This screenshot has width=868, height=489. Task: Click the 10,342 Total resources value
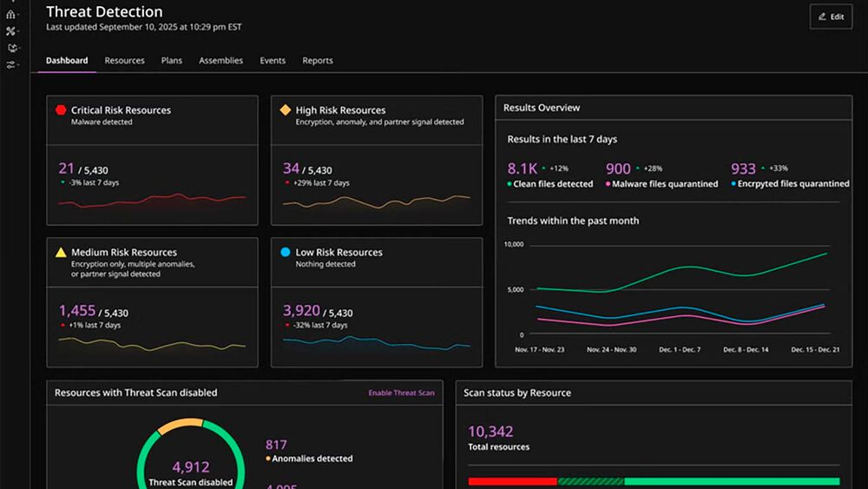coord(490,432)
